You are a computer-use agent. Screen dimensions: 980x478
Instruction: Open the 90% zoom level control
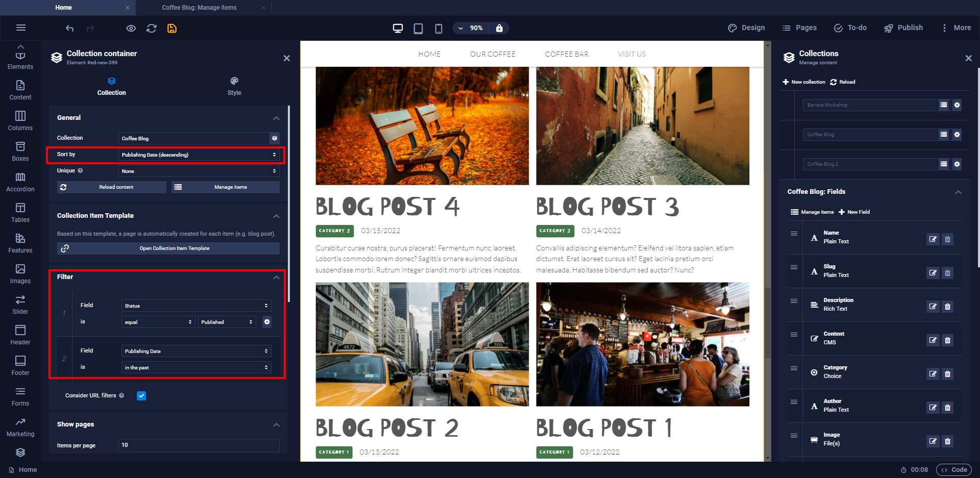pos(471,29)
